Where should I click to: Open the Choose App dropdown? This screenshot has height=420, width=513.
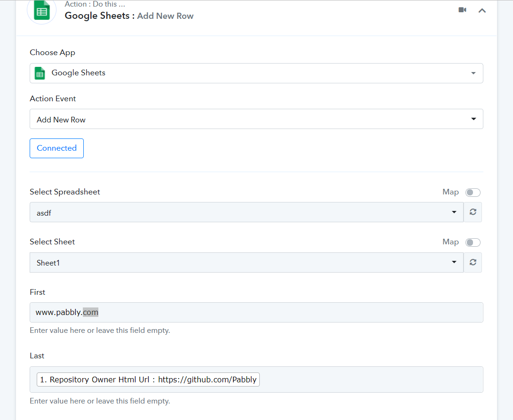pos(256,73)
